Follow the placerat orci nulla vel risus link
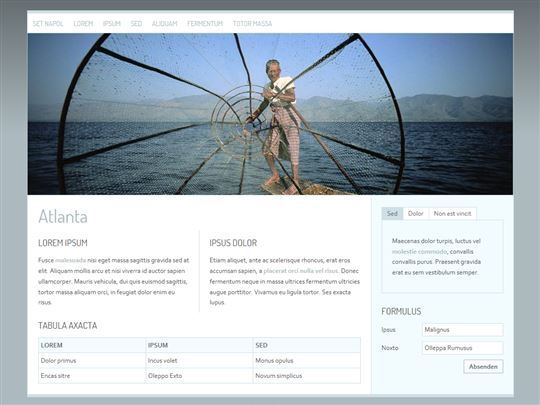 click(x=301, y=271)
